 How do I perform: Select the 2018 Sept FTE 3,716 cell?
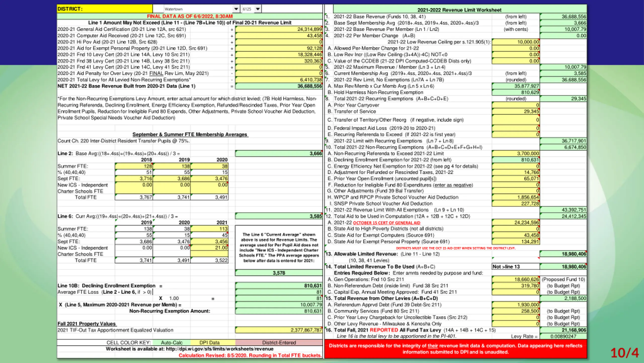point(134,178)
